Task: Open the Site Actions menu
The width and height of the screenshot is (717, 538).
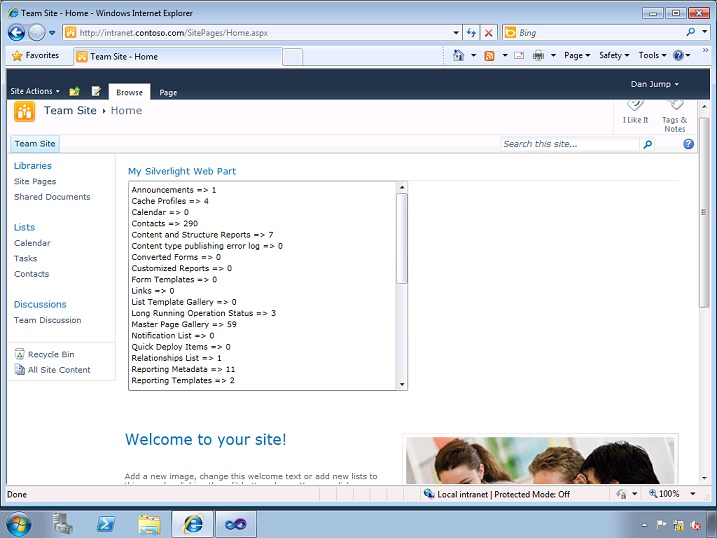Action: pos(35,91)
